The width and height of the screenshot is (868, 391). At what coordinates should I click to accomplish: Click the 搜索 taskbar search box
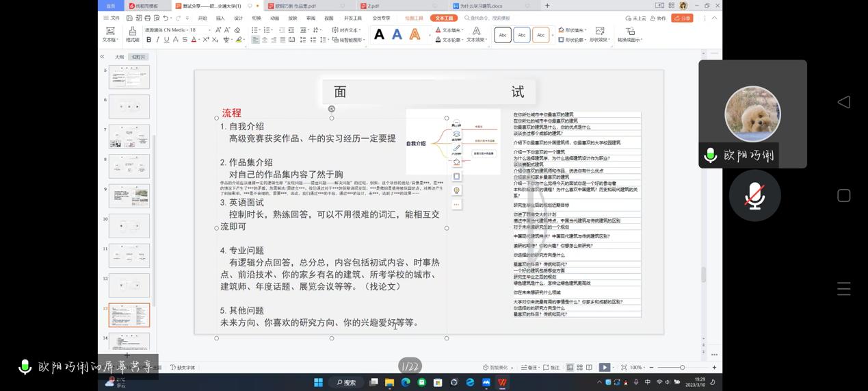[347, 382]
